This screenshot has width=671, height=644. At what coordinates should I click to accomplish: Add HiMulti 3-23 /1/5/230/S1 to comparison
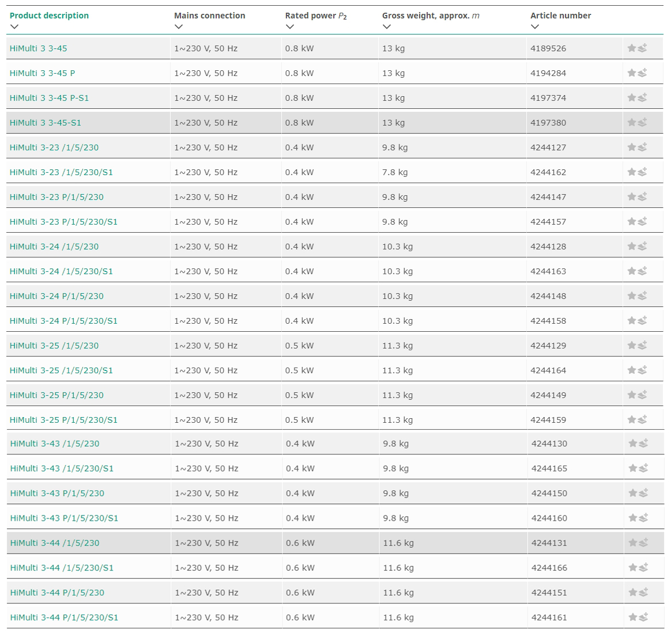642,172
